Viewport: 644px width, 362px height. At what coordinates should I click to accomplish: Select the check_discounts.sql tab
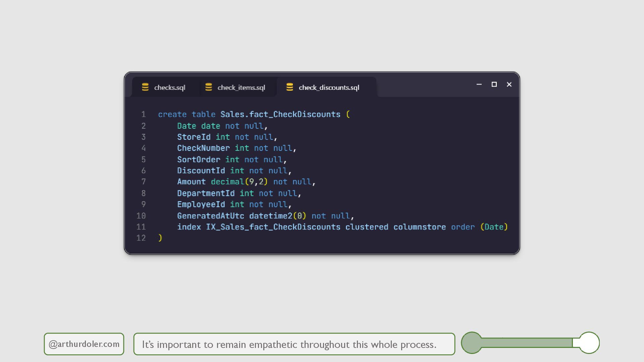tap(329, 87)
